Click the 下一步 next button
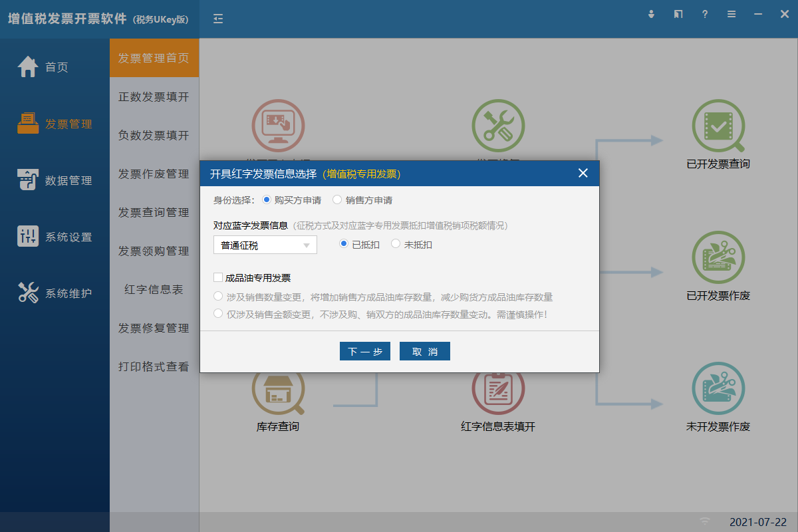This screenshot has width=798, height=532. click(x=364, y=352)
